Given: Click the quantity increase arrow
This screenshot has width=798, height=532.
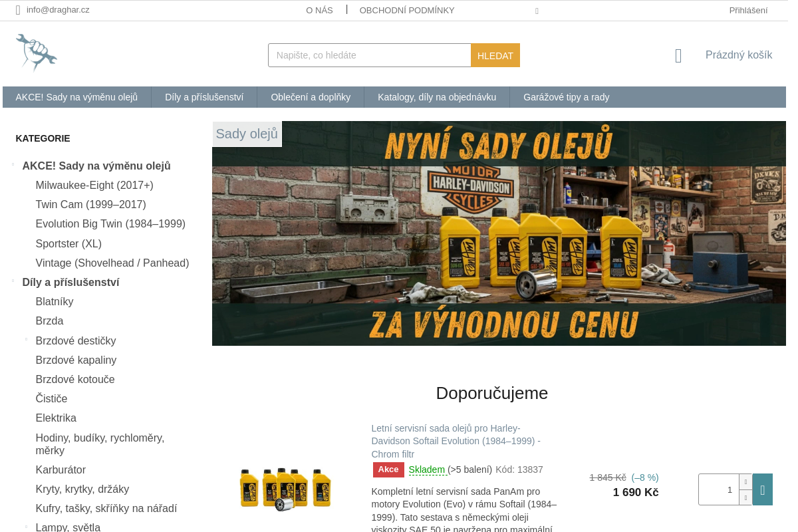Looking at the screenshot, I should tap(745, 481).
